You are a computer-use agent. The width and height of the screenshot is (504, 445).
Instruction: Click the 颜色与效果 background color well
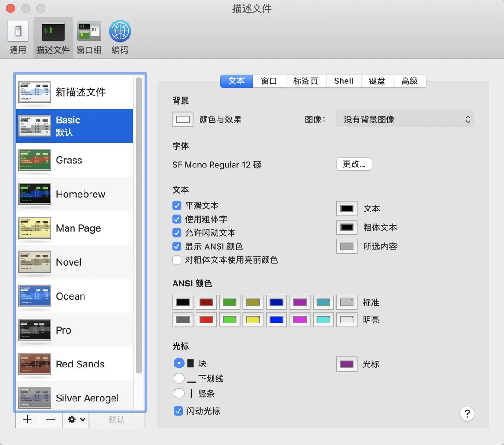(183, 120)
